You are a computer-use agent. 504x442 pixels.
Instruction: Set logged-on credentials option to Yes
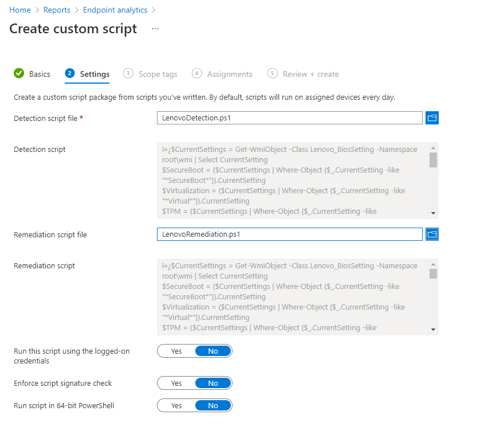pyautogui.click(x=176, y=351)
